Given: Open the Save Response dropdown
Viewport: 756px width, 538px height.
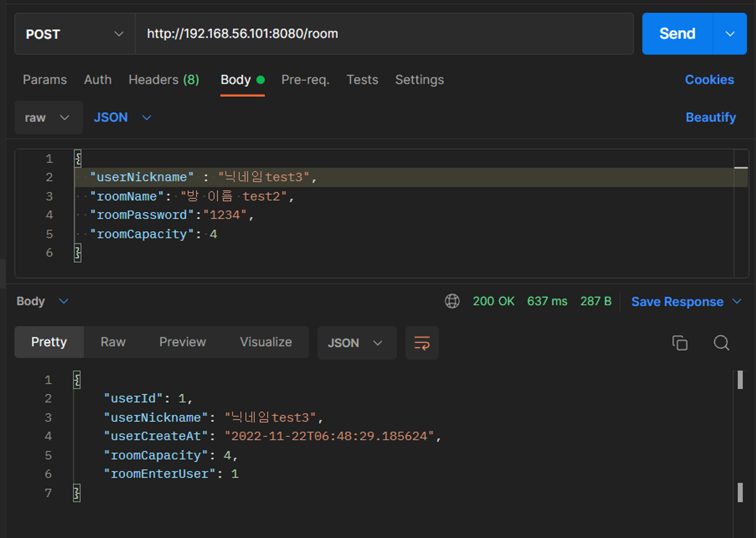Looking at the screenshot, I should [x=686, y=302].
